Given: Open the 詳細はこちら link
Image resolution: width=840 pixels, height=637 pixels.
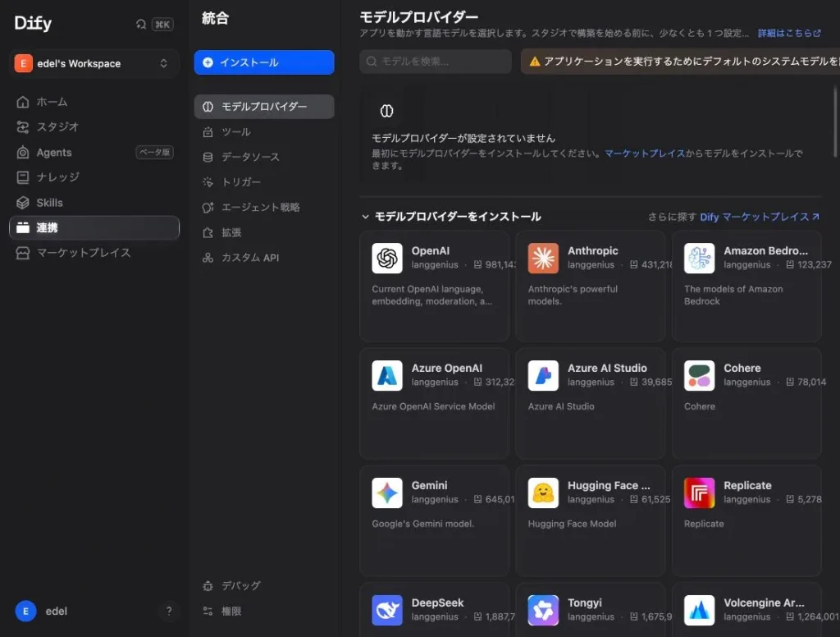Looking at the screenshot, I should [789, 33].
